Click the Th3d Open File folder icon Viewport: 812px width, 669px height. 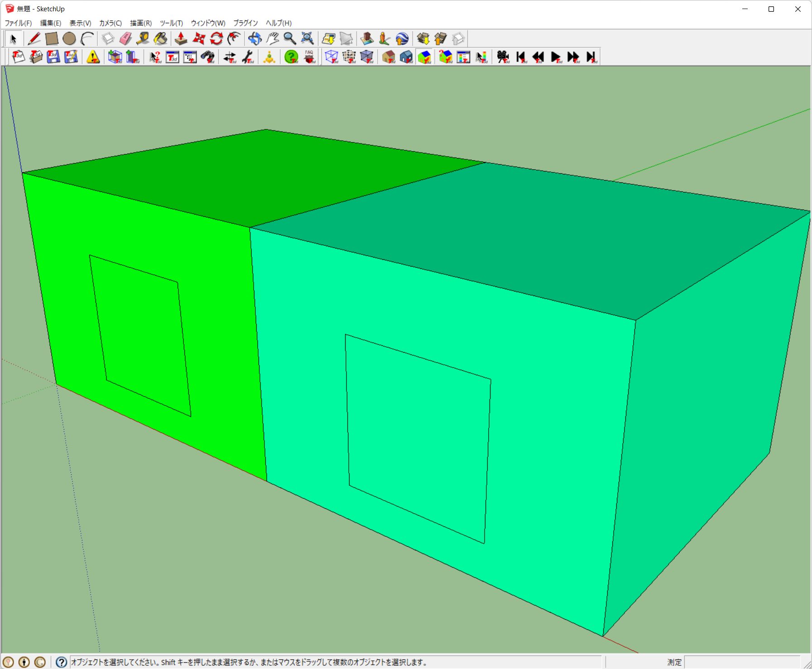coord(36,57)
